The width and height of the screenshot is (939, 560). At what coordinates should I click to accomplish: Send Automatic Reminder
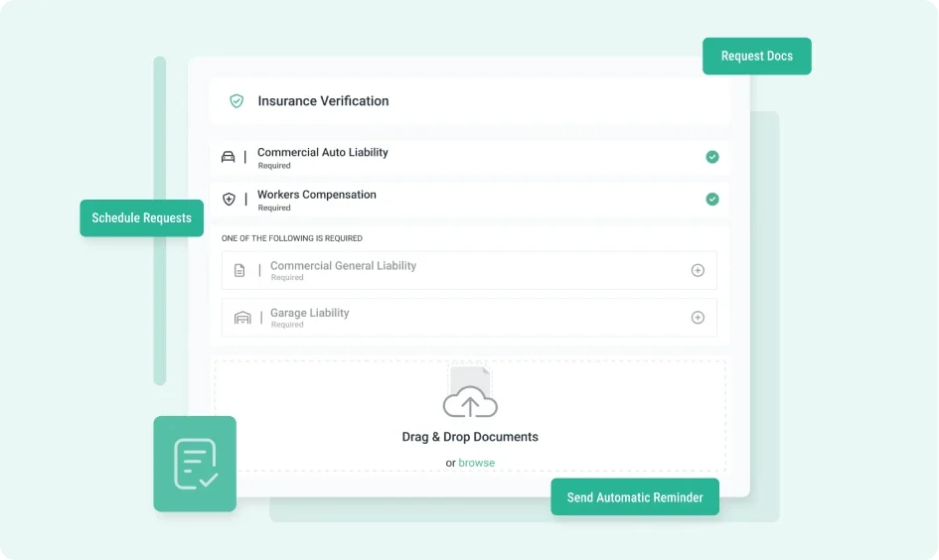click(x=635, y=497)
